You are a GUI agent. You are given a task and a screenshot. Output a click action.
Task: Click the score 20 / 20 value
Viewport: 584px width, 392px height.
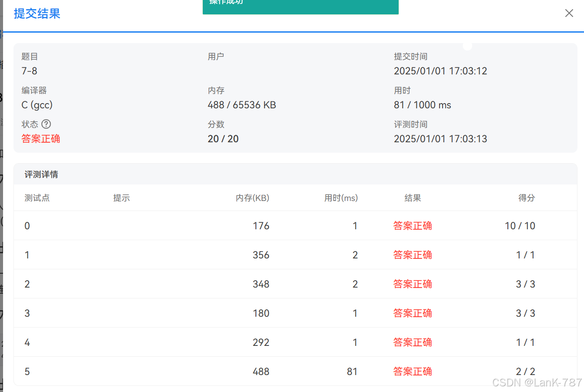(x=223, y=139)
